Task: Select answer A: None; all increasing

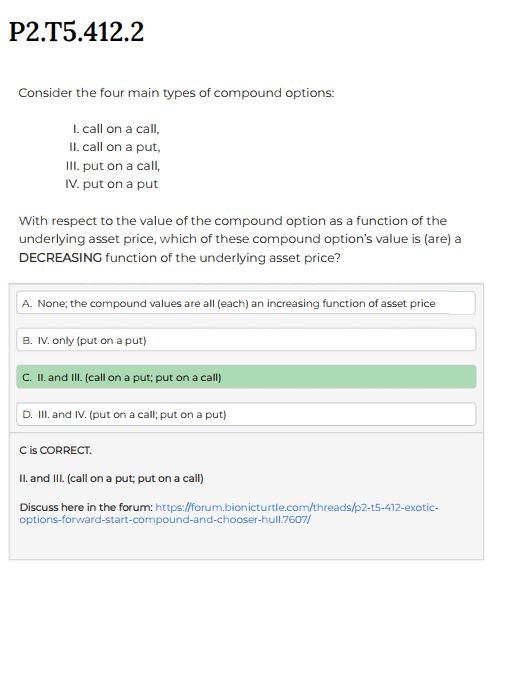Action: pyautogui.click(x=246, y=303)
